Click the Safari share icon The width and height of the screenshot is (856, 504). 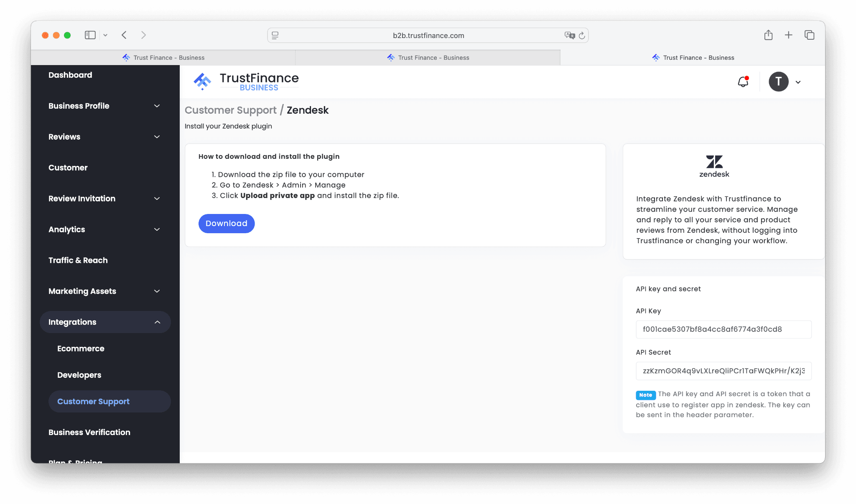[768, 35]
